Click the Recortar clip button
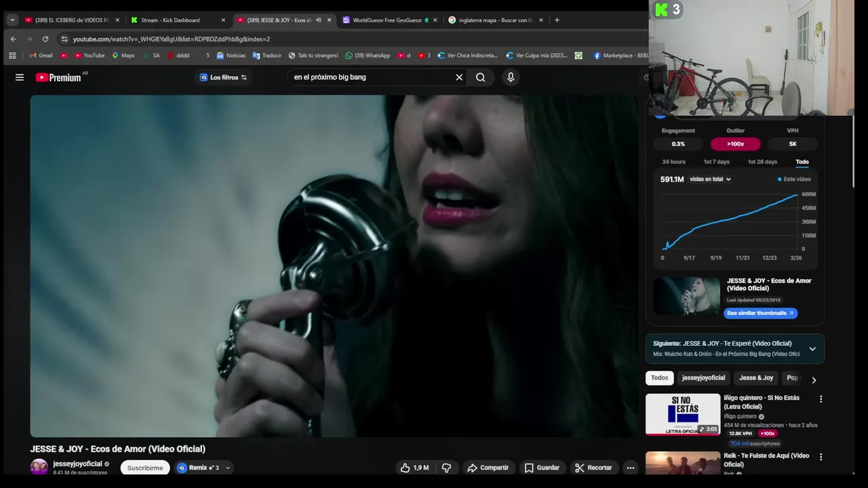Screen dimensions: 868x488 (593, 468)
